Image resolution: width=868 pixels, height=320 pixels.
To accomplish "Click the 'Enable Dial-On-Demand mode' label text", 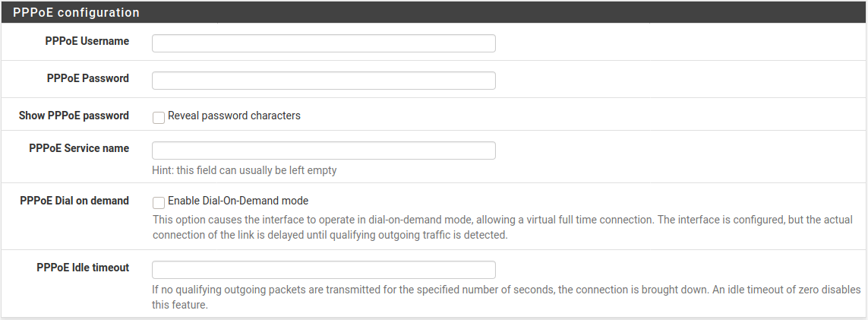I will [x=238, y=201].
